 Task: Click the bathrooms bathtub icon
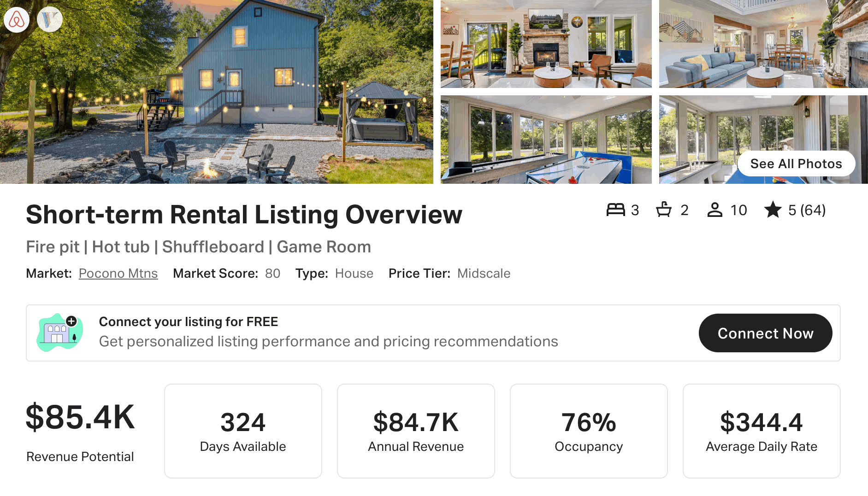pyautogui.click(x=664, y=210)
